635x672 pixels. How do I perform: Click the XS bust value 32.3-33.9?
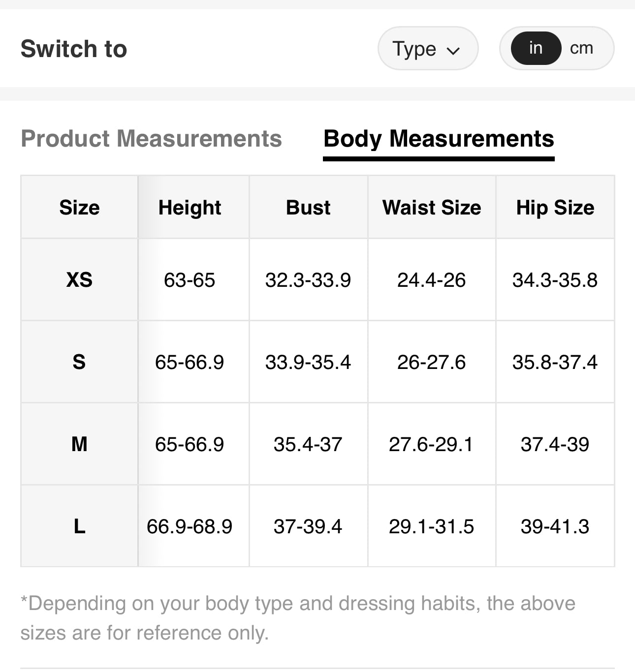(308, 280)
